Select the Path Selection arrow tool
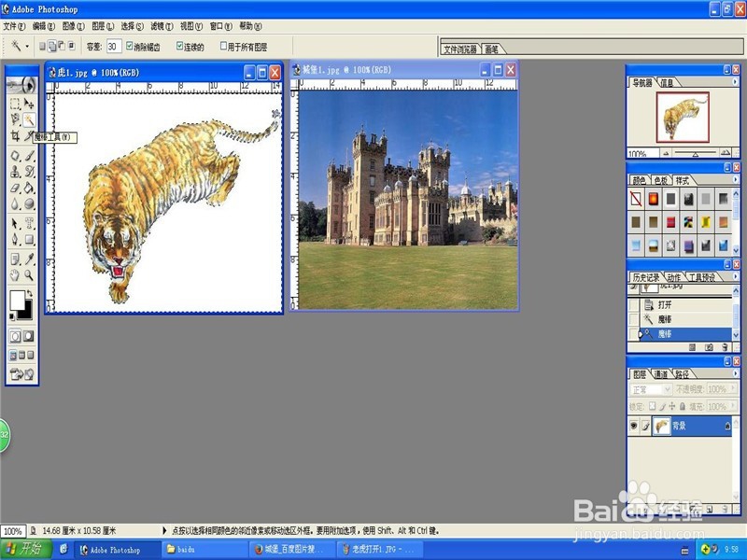 [15, 223]
